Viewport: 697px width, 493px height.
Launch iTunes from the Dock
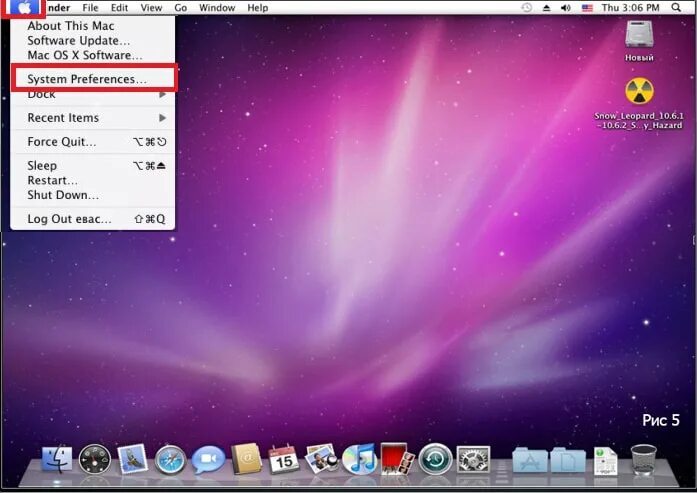[x=359, y=459]
